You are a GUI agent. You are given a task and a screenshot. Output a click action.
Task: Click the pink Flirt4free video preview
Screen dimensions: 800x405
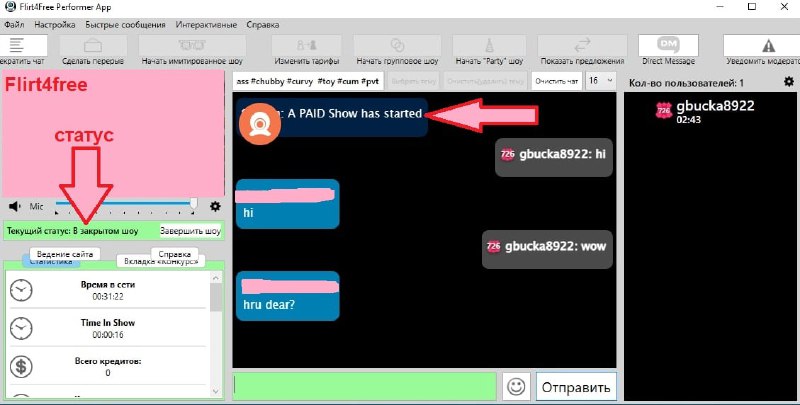[x=113, y=133]
